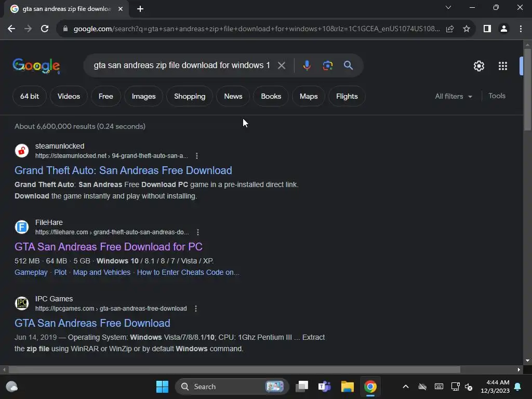Screen dimensions: 532x399
Task: Select the Free filter chip
Action: tap(106, 96)
